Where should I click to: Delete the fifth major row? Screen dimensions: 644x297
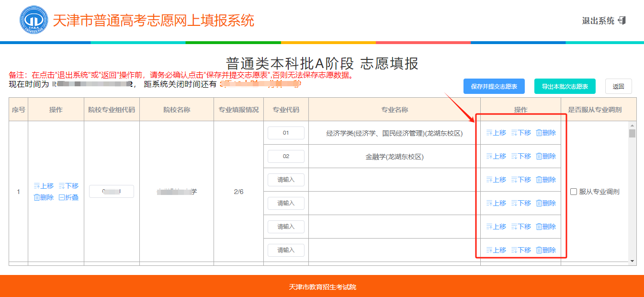pyautogui.click(x=546, y=227)
